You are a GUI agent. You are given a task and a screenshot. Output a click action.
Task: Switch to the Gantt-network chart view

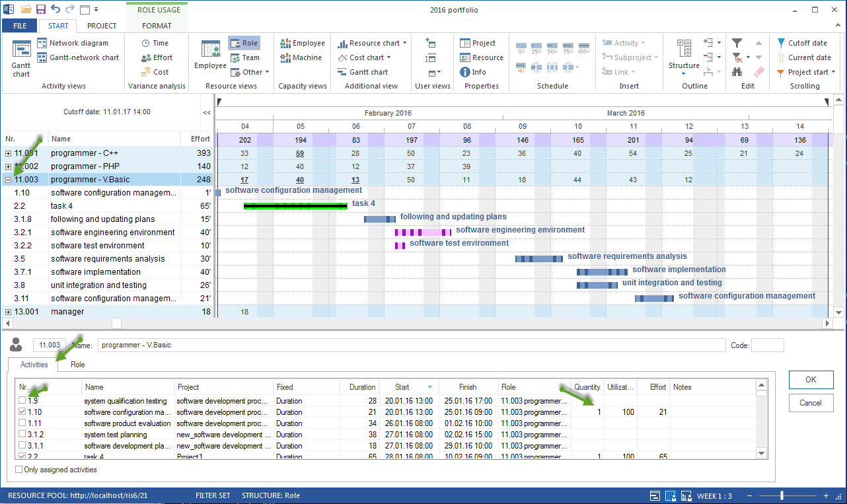(78, 57)
